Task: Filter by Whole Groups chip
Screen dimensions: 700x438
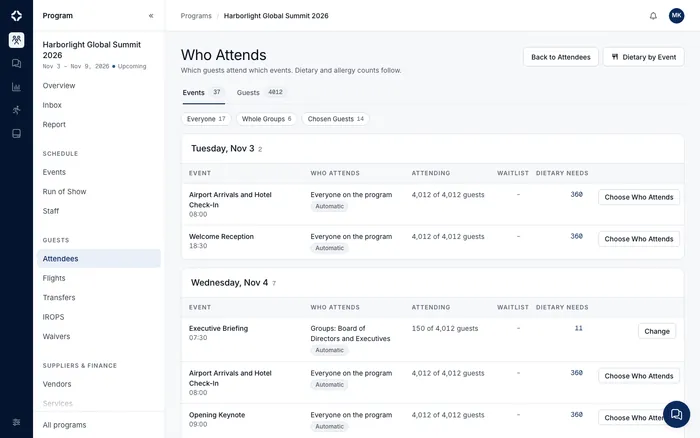Action: tap(266, 119)
